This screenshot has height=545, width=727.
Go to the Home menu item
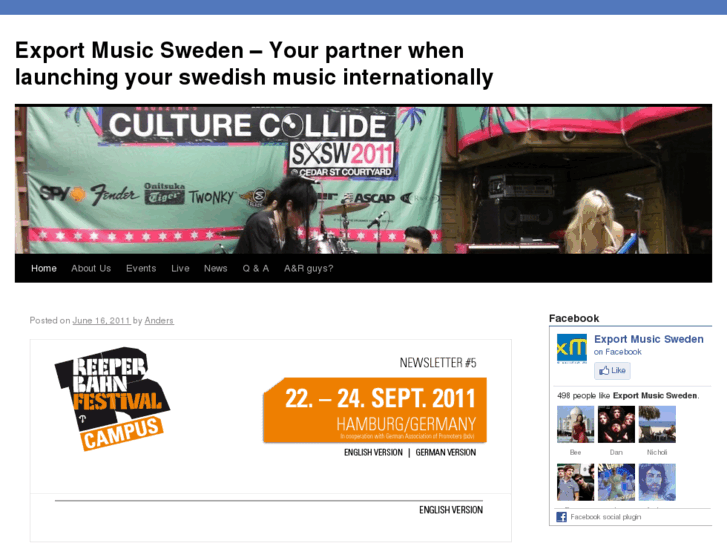[x=44, y=269]
